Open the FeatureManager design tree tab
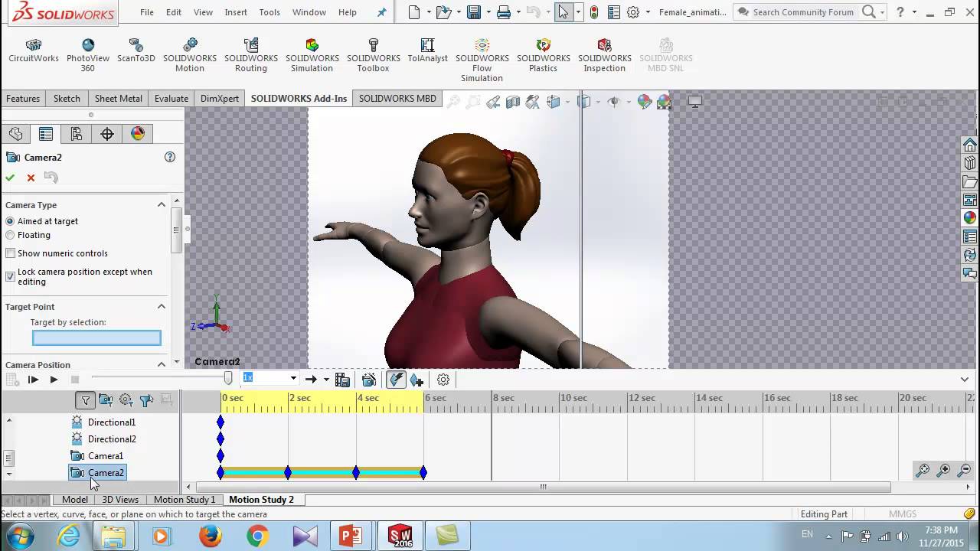980x551 pixels. [16, 134]
